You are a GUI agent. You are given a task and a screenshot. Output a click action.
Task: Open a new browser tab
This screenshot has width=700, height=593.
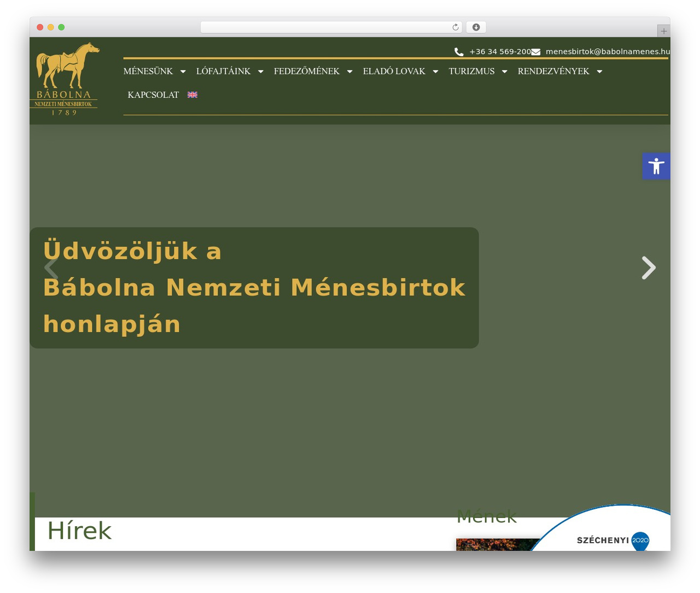point(663,31)
